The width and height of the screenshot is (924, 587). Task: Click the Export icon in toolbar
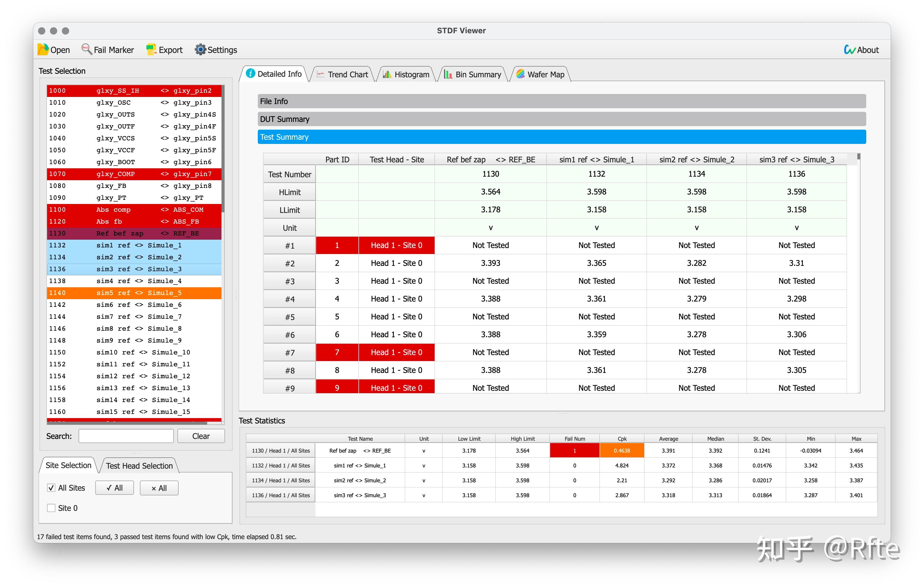(x=151, y=49)
